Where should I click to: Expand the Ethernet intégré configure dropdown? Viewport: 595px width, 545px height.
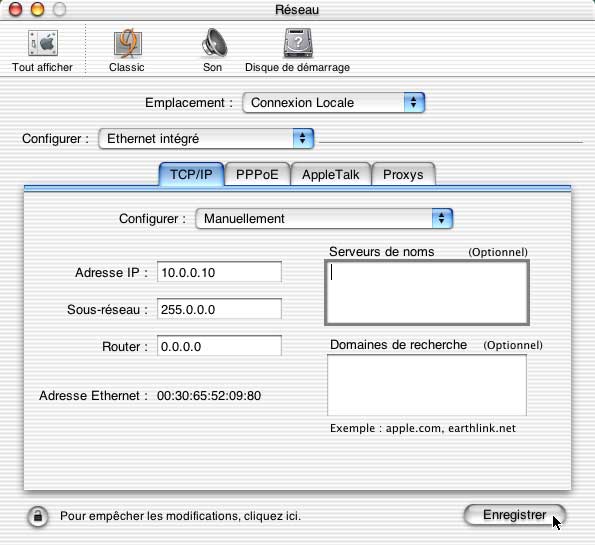coord(206,139)
